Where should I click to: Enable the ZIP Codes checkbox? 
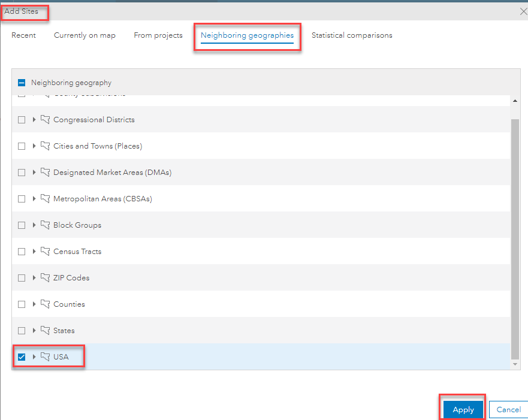coord(22,277)
